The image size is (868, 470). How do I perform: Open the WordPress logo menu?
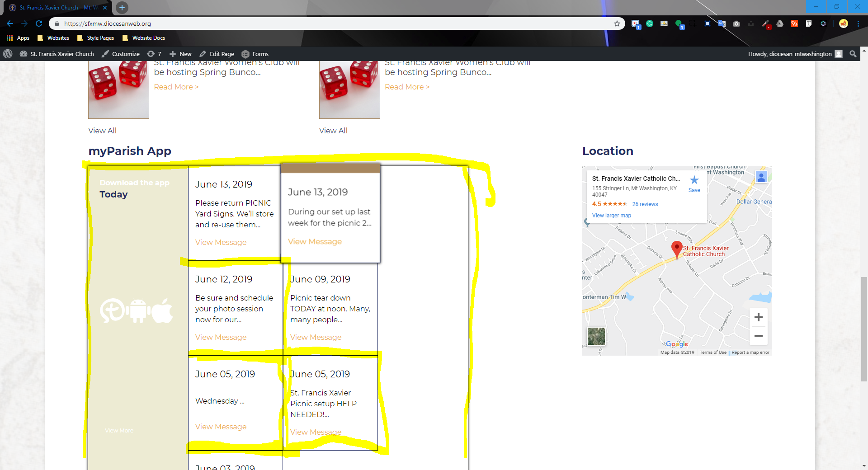pyautogui.click(x=8, y=54)
